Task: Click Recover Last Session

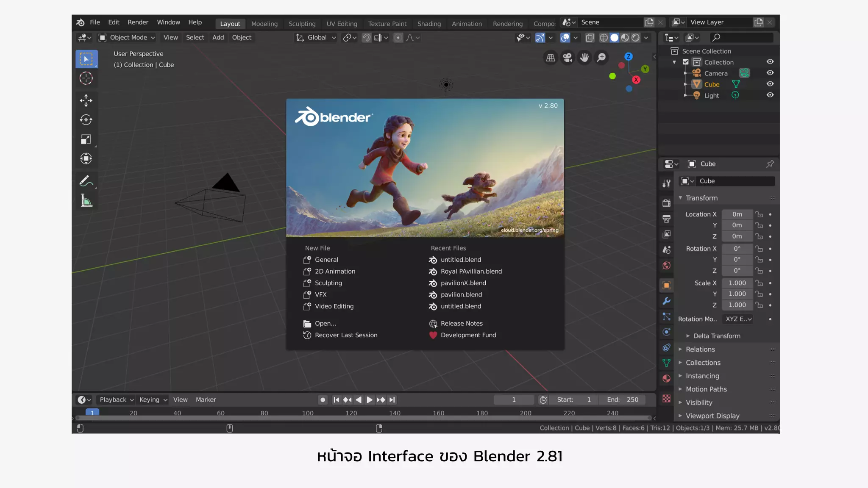Action: click(345, 335)
